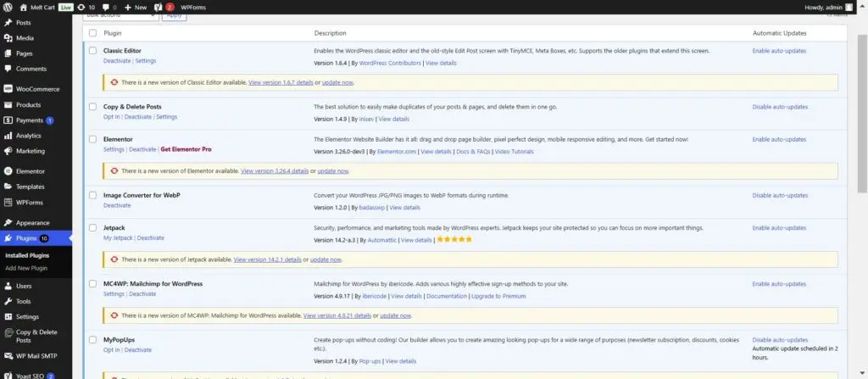868x379 pixels.
Task: Tick the Elementor plugin checkbox
Action: 93,140
